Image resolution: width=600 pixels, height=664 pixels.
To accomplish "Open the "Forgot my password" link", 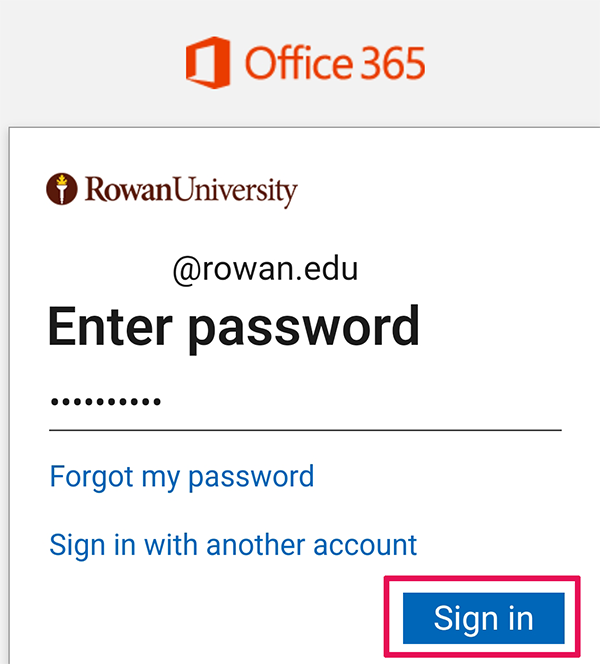I will point(181,476).
